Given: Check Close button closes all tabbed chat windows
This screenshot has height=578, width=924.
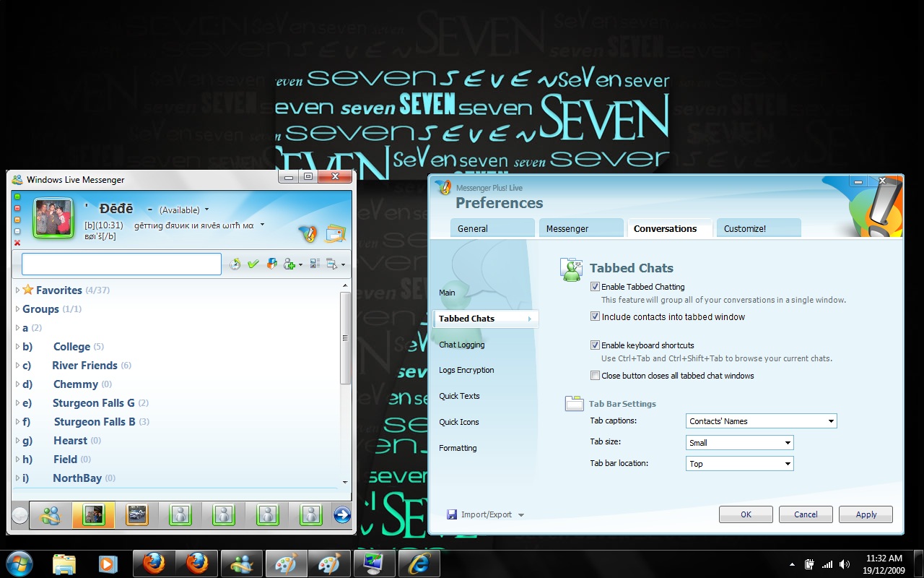Looking at the screenshot, I should click(596, 376).
